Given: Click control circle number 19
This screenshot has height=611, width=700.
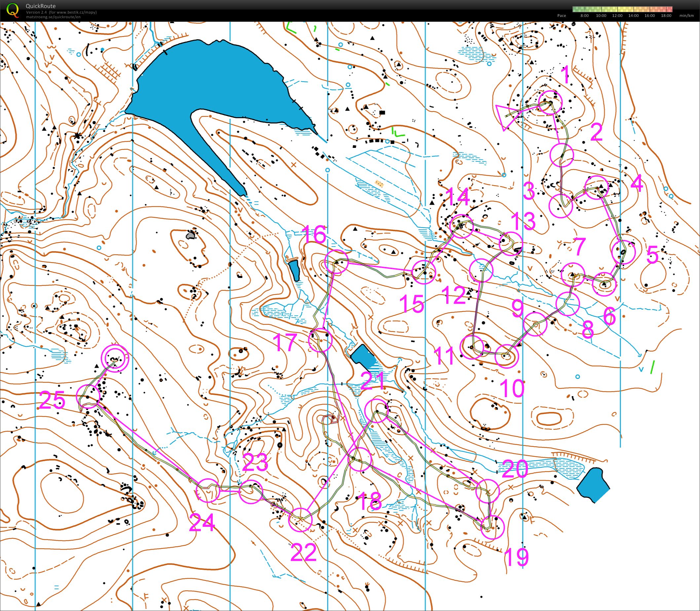Looking at the screenshot, I should pyautogui.click(x=492, y=527).
